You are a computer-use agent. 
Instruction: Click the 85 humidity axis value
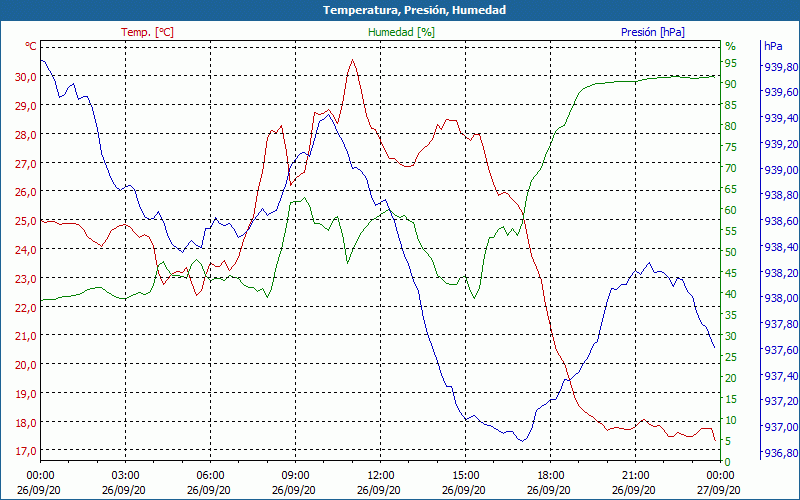point(731,105)
